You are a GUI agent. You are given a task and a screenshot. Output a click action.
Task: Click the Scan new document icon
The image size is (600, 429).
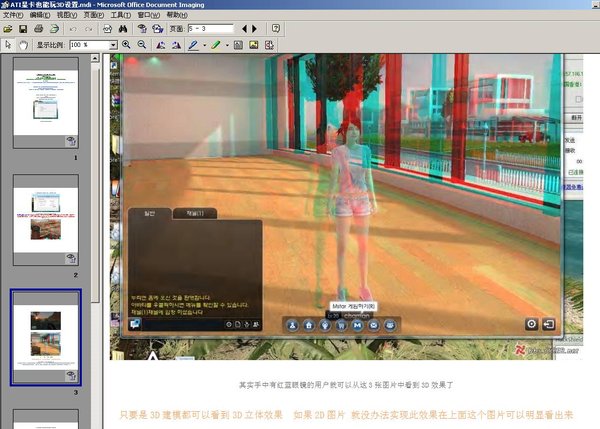(54, 29)
